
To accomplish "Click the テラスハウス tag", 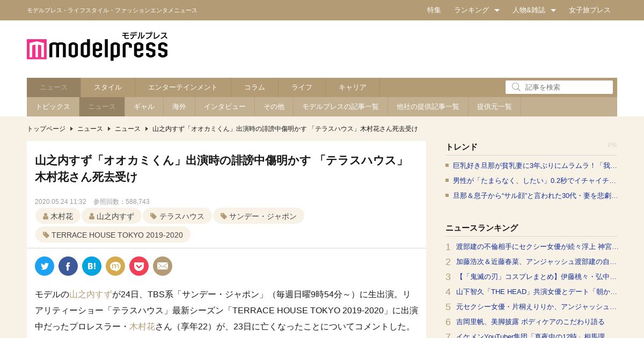I will point(178,217).
